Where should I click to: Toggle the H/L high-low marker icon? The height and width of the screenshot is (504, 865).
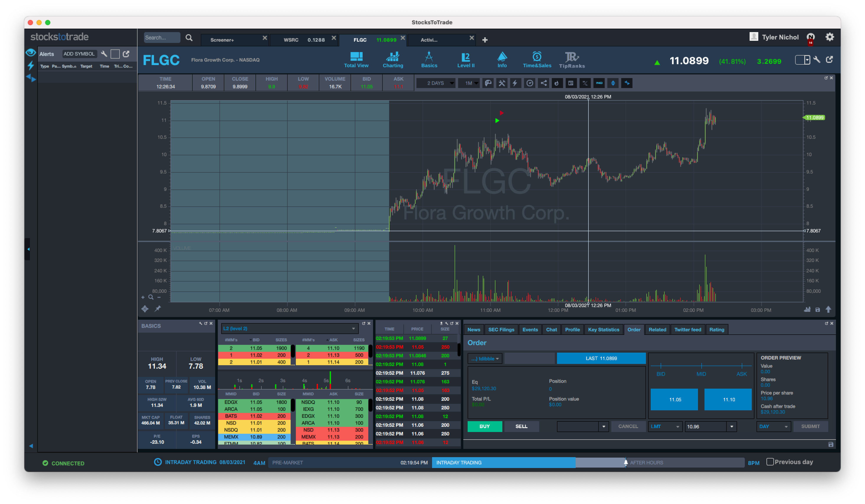[x=585, y=83]
